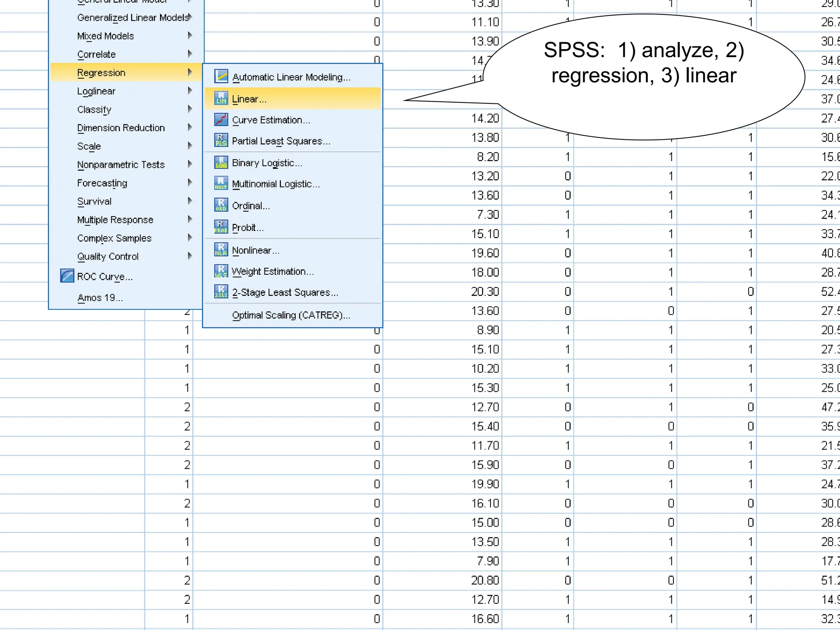Select data cell with value 20.30
Image resolution: width=840 pixels, height=630 pixels.
[x=443, y=292]
